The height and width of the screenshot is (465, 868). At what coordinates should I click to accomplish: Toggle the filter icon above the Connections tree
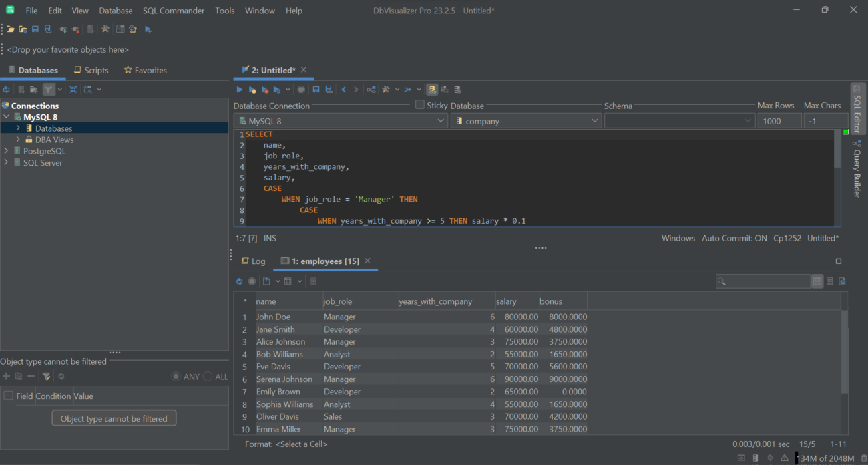click(x=49, y=89)
